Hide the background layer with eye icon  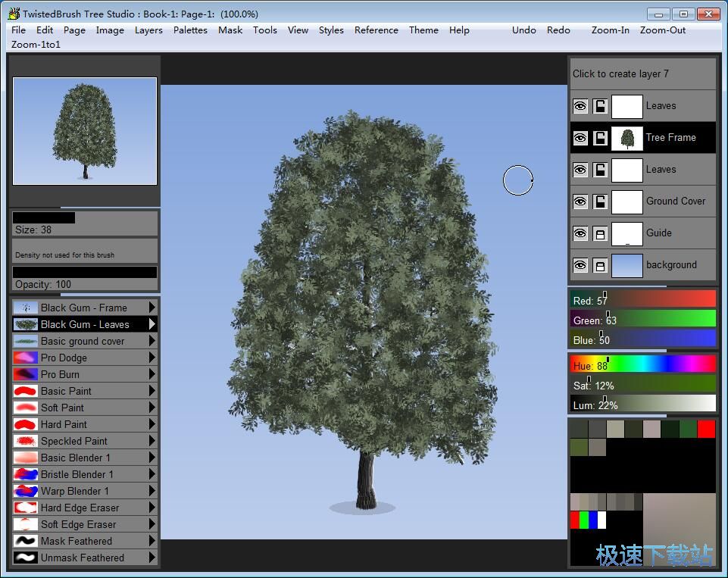click(x=580, y=265)
